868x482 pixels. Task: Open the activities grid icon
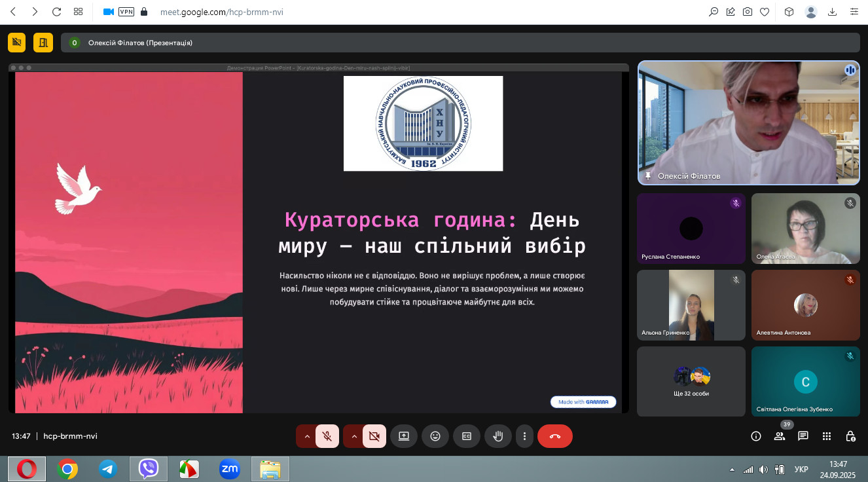point(827,436)
